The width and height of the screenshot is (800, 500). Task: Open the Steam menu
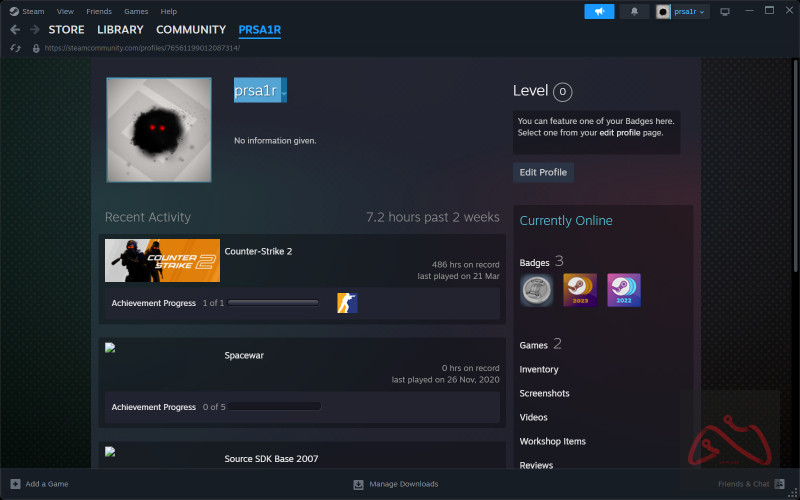pyautogui.click(x=27, y=11)
